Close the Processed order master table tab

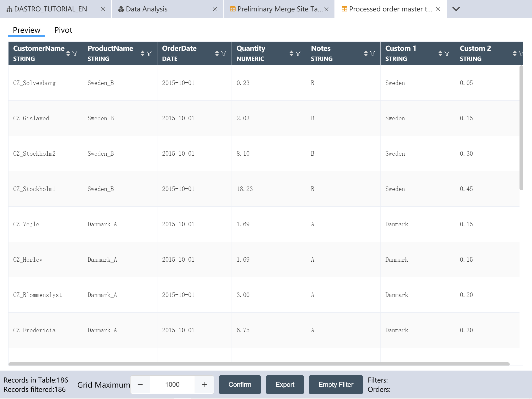pyautogui.click(x=438, y=9)
